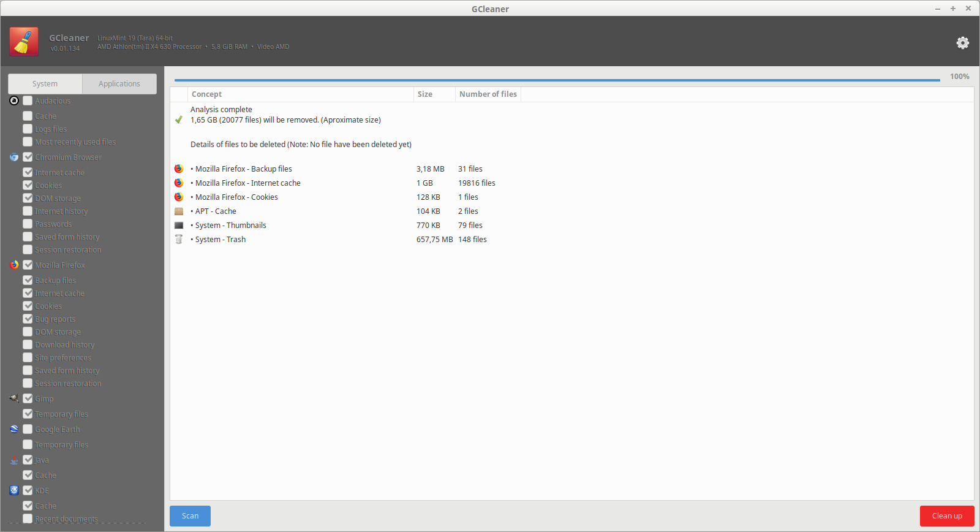
Task: Enable Google Earth Temporary files checkbox
Action: pos(28,444)
